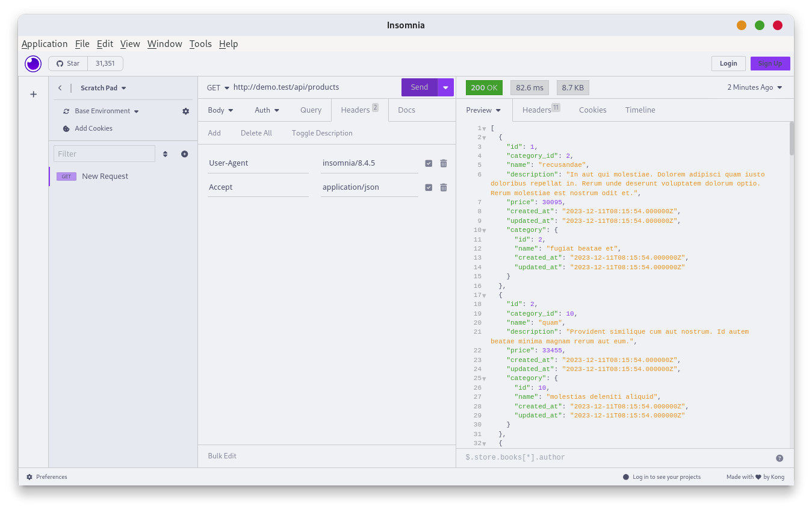Delete the User-Agent header with trash icon
Viewport: 812px width, 509px height.
444,163
